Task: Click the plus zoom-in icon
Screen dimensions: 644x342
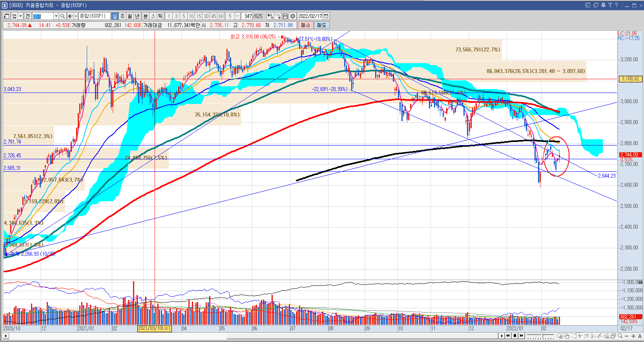Action: click(633, 336)
